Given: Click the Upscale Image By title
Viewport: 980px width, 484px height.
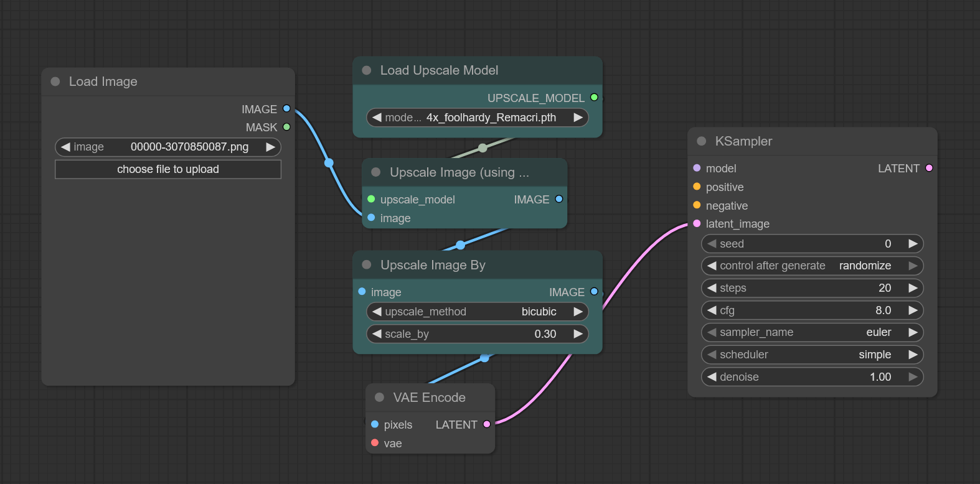Looking at the screenshot, I should coord(433,264).
